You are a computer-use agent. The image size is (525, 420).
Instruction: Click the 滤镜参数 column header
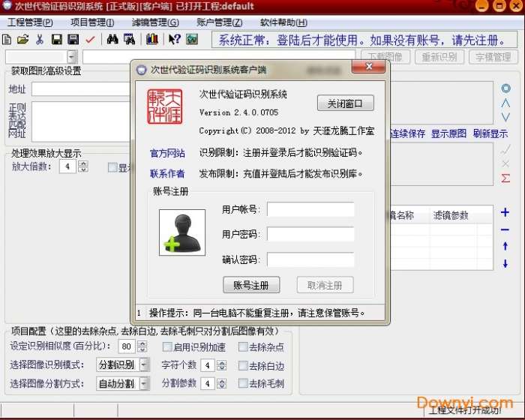click(451, 215)
